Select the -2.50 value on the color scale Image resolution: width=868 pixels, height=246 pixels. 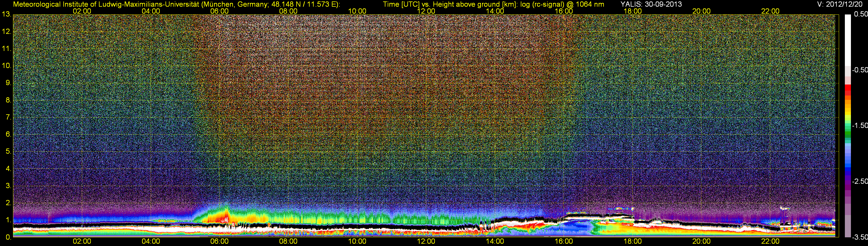coord(860,181)
